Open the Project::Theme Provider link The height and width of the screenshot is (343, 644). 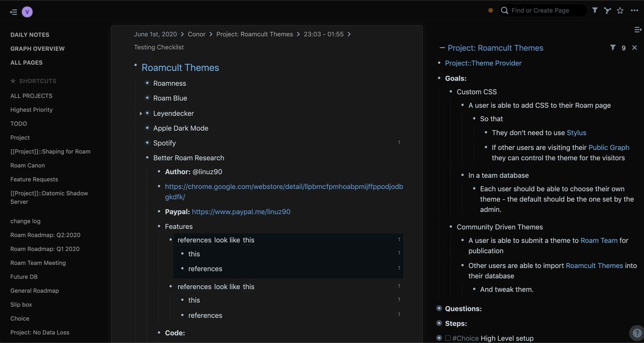(483, 63)
